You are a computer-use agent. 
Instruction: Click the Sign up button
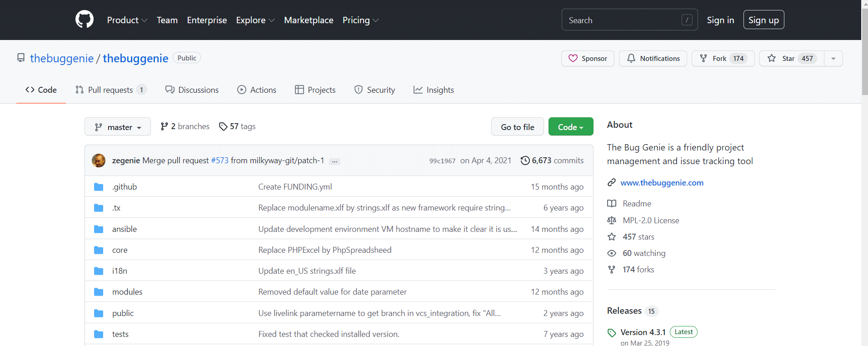click(x=763, y=20)
